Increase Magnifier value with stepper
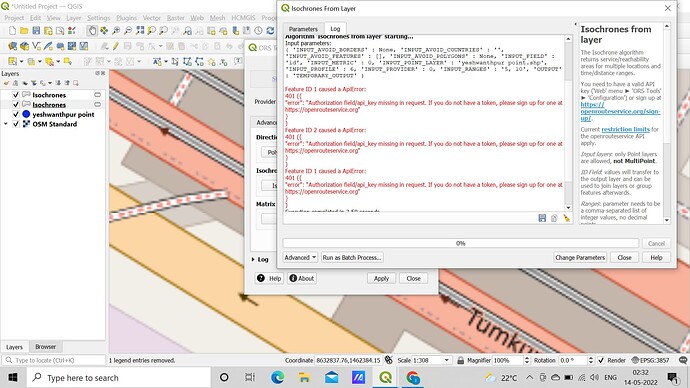This screenshot has width=690, height=388. (527, 358)
